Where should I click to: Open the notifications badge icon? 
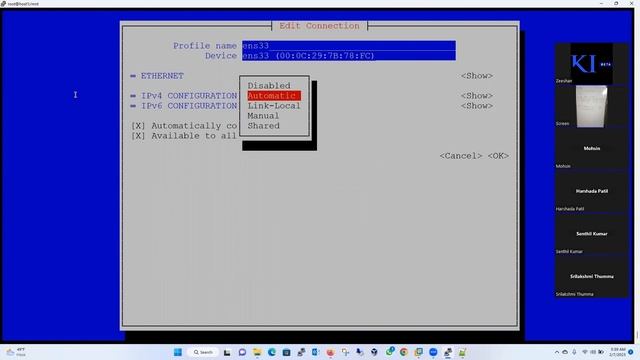coord(631,352)
